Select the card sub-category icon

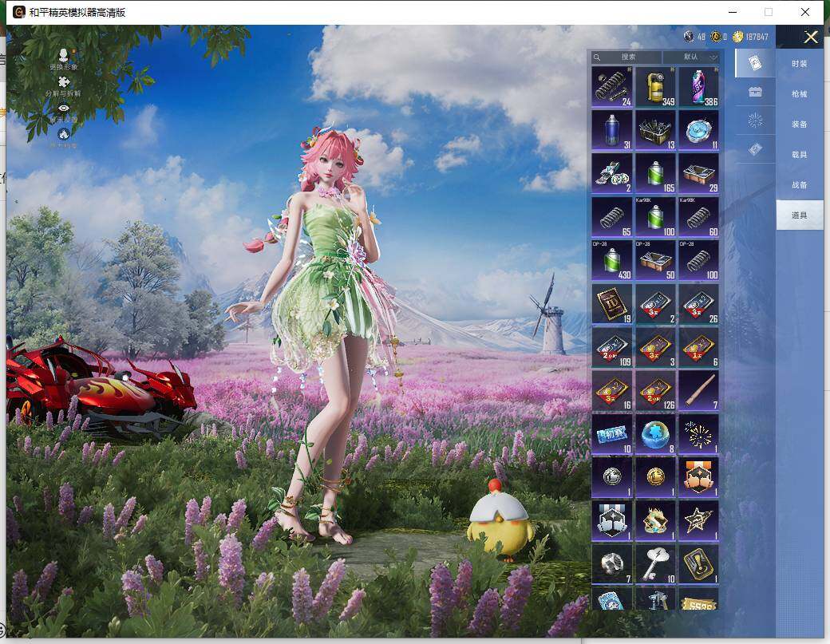pyautogui.click(x=754, y=63)
